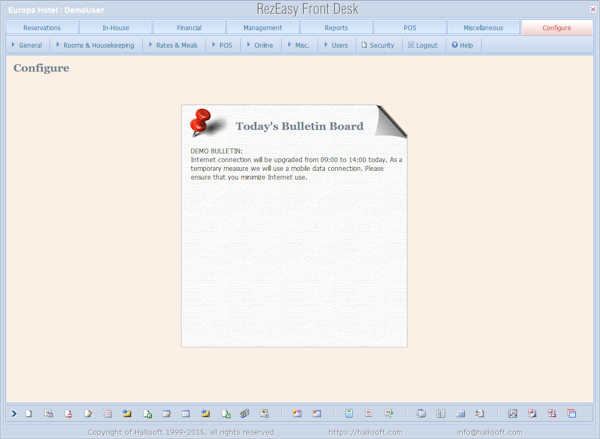Switch to the POS main tab
The image size is (600, 439).
(x=409, y=28)
